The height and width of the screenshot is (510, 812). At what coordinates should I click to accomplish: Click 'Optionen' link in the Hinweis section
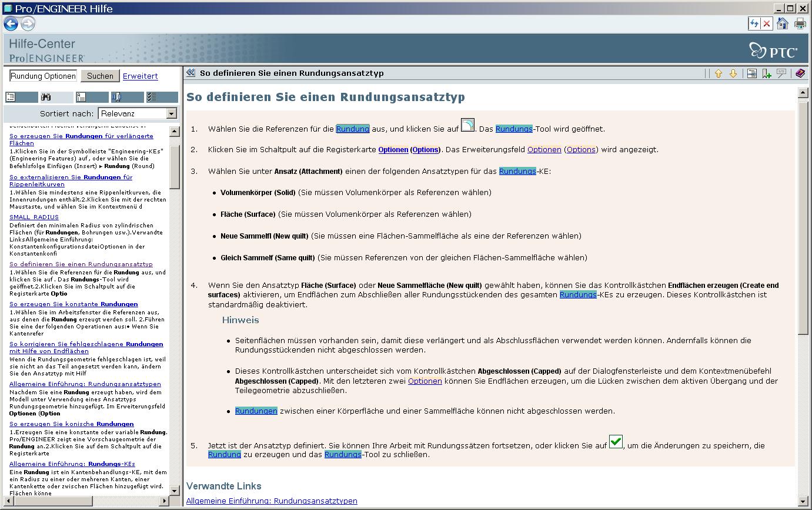coord(425,381)
